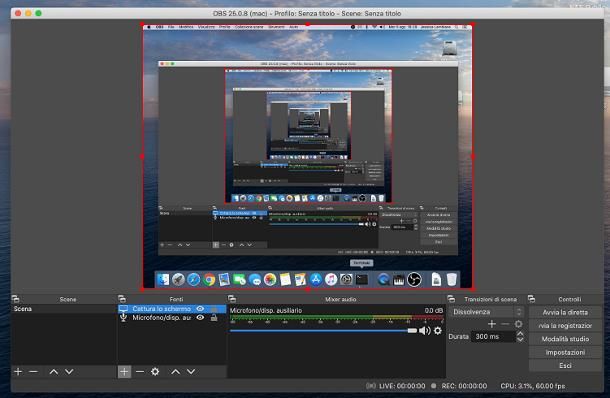The image size is (610, 398).
Task: Click the microphone volume slider handle
Action: (412, 331)
